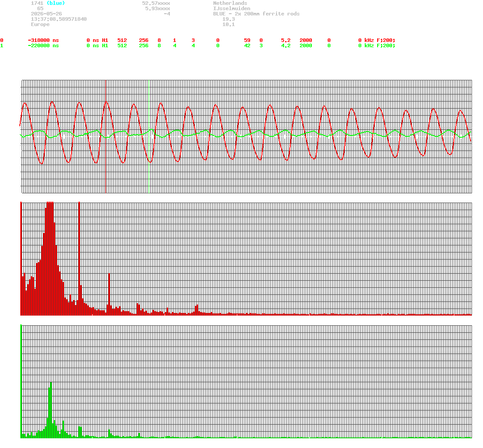Image resolution: width=483 pixels, height=448 pixels.
Task: Click the red "-318000 ns" offset
Action: [43, 40]
